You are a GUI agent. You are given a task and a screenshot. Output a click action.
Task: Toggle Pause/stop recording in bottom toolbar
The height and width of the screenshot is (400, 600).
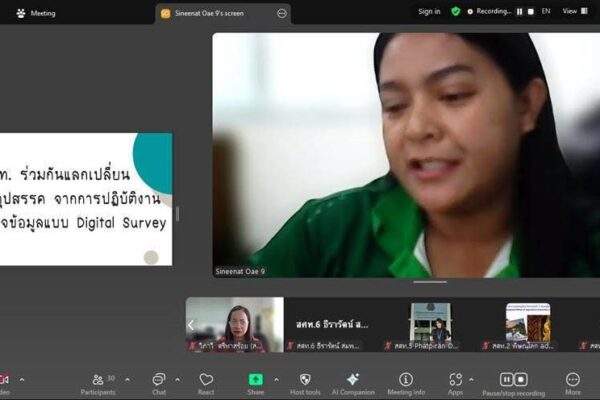(x=513, y=380)
